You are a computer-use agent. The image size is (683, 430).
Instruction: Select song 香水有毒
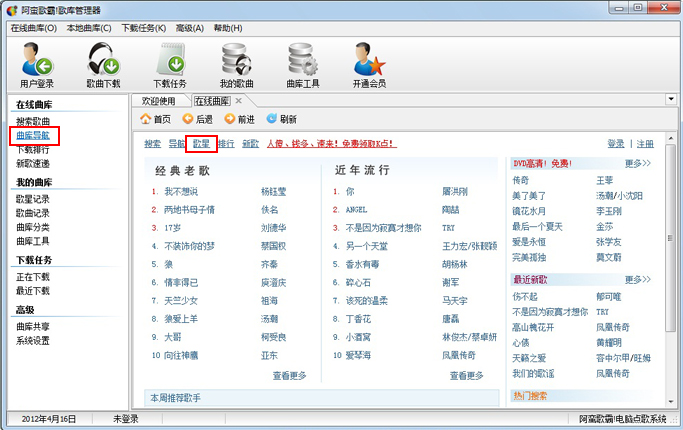point(362,264)
